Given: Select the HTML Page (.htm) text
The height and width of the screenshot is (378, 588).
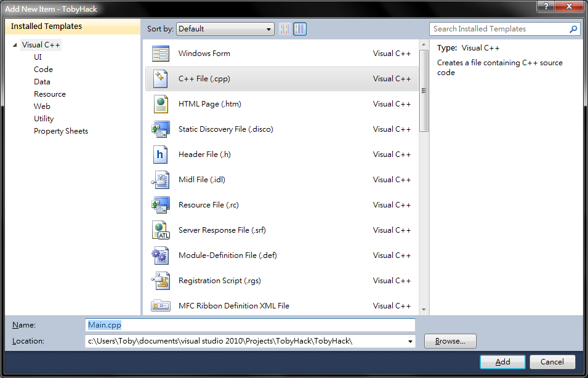Looking at the screenshot, I should coord(209,104).
